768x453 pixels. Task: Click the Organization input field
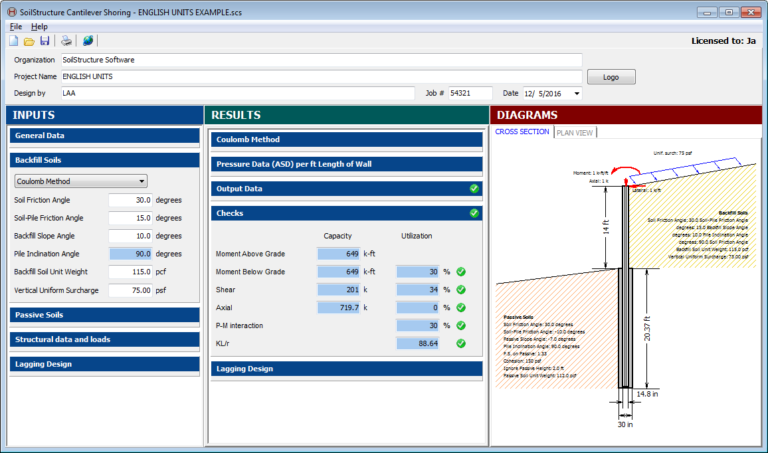321,60
